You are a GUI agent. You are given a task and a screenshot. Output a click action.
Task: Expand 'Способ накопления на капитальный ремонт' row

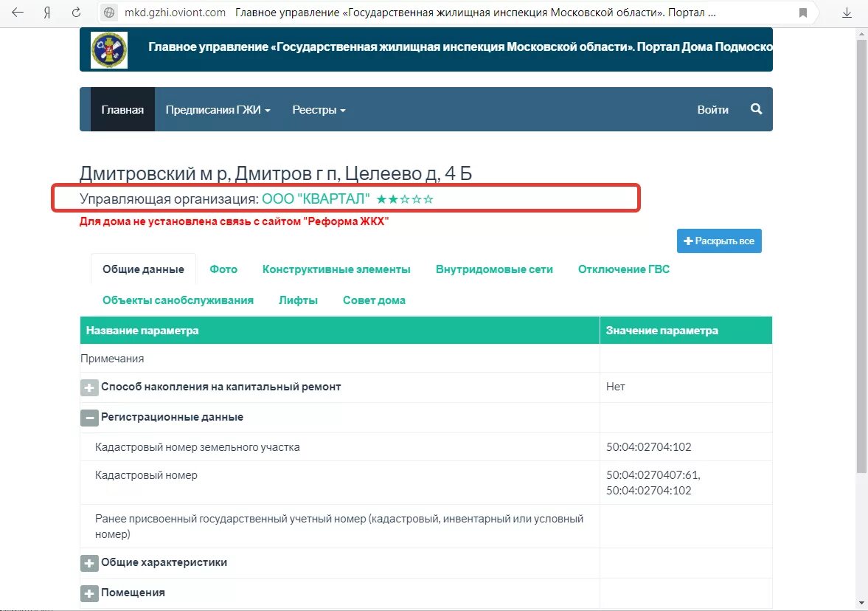pos(89,387)
